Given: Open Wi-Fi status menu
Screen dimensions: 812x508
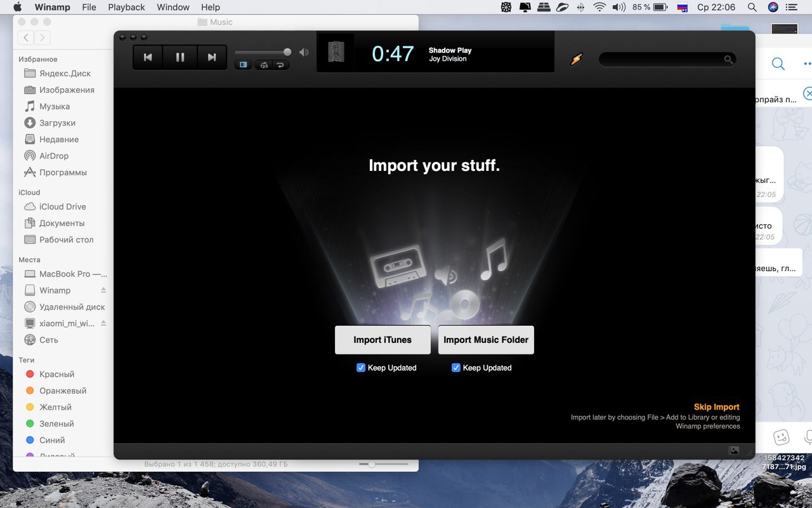Looking at the screenshot, I should click(599, 7).
